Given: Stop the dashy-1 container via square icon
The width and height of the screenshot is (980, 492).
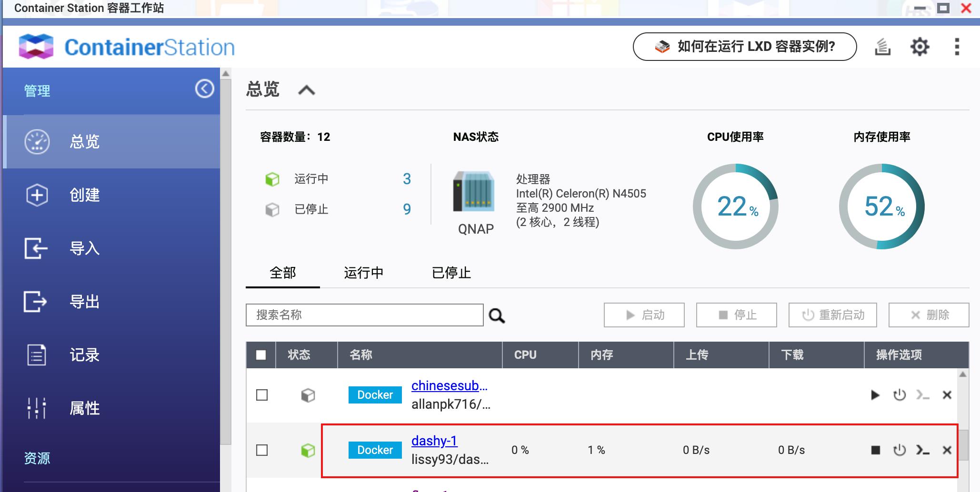Looking at the screenshot, I should pyautogui.click(x=876, y=450).
